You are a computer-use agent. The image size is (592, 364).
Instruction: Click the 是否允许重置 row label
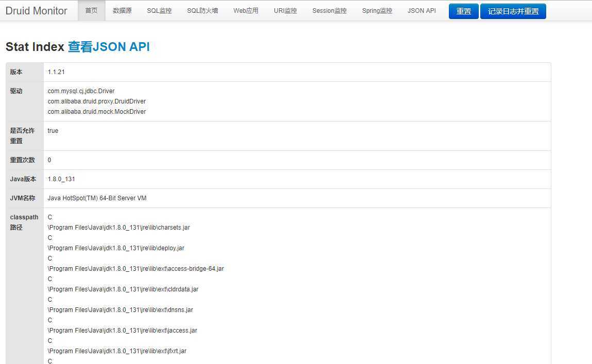point(22,135)
